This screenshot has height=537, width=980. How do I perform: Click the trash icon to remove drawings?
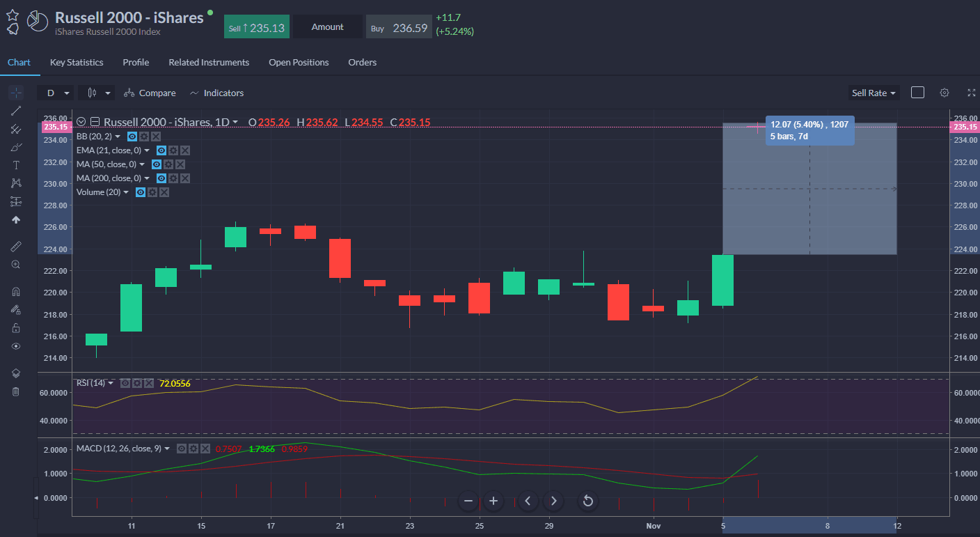coord(16,391)
